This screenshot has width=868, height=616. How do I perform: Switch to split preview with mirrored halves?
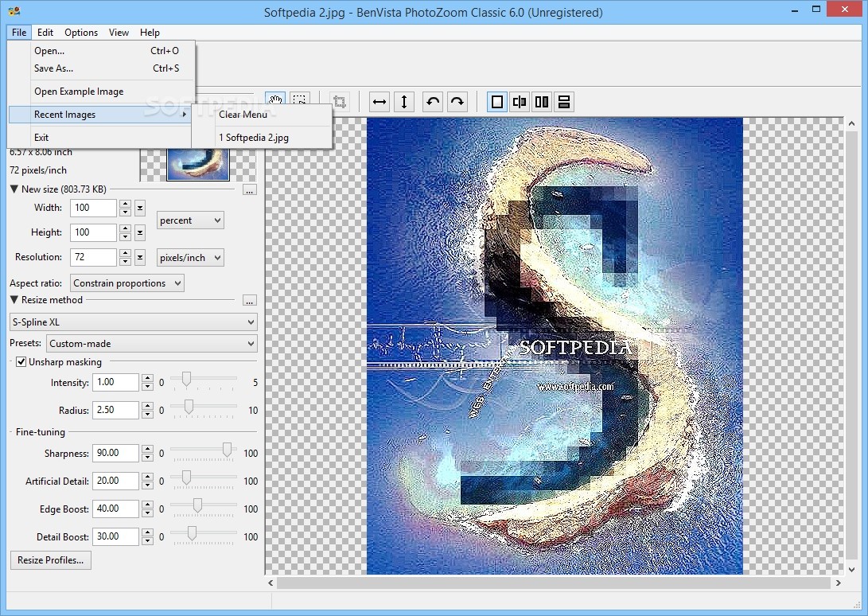520,102
